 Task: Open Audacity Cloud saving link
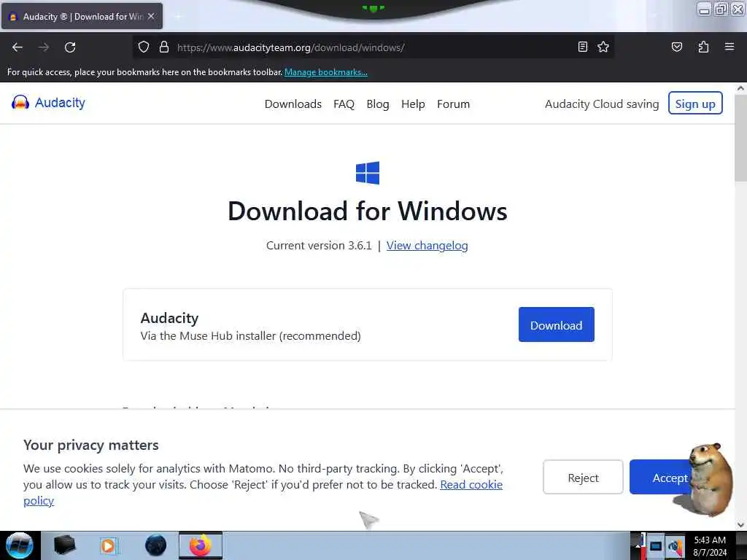tap(602, 104)
